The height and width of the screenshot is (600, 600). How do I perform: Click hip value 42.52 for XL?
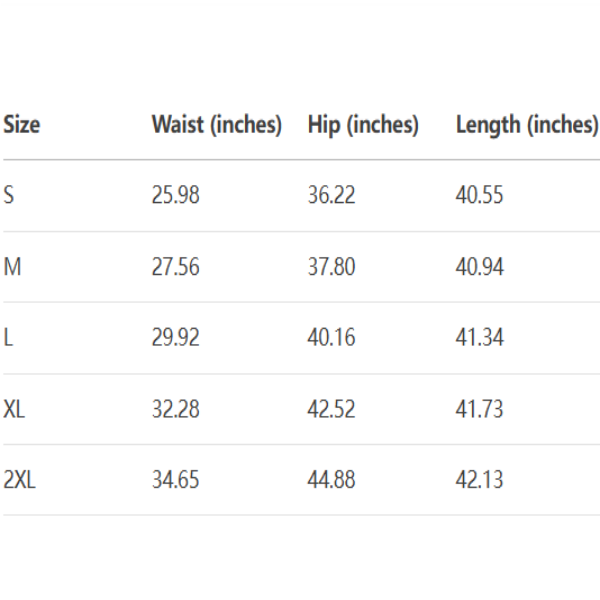[x=331, y=409]
